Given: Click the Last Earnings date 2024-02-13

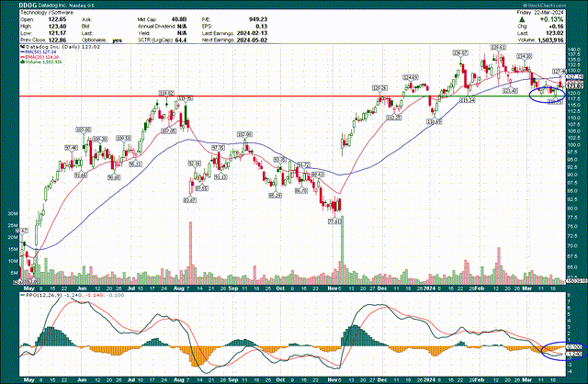Looking at the screenshot, I should [252, 33].
